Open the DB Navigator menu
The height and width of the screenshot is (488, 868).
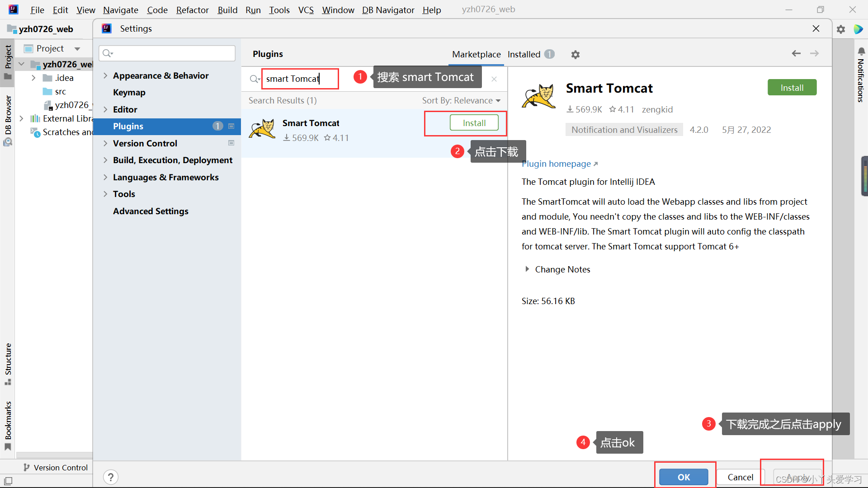click(388, 9)
